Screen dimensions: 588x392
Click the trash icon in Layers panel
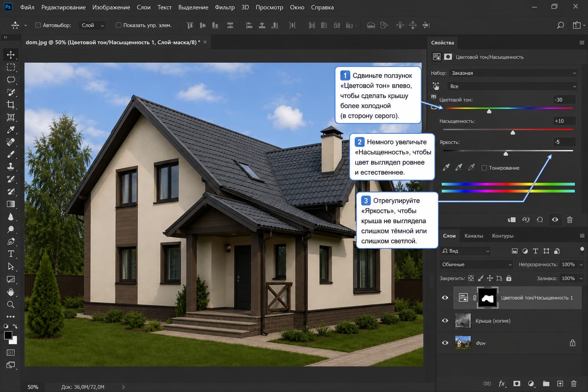pos(573,383)
